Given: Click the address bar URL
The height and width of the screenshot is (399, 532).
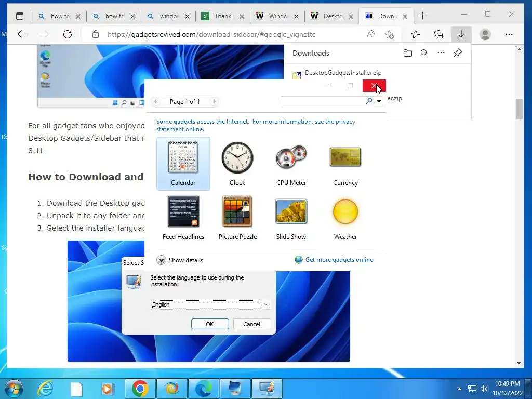Looking at the screenshot, I should (211, 34).
